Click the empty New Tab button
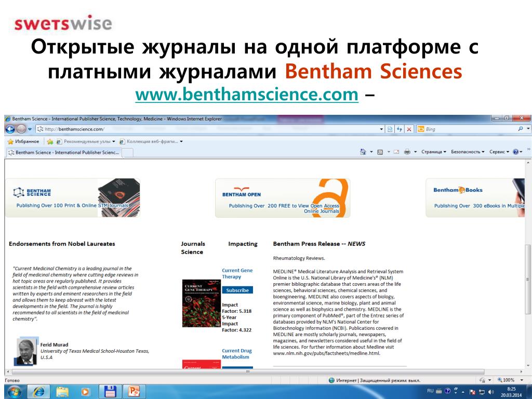Image resolution: width=532 pixels, height=399 pixels. [x=128, y=153]
